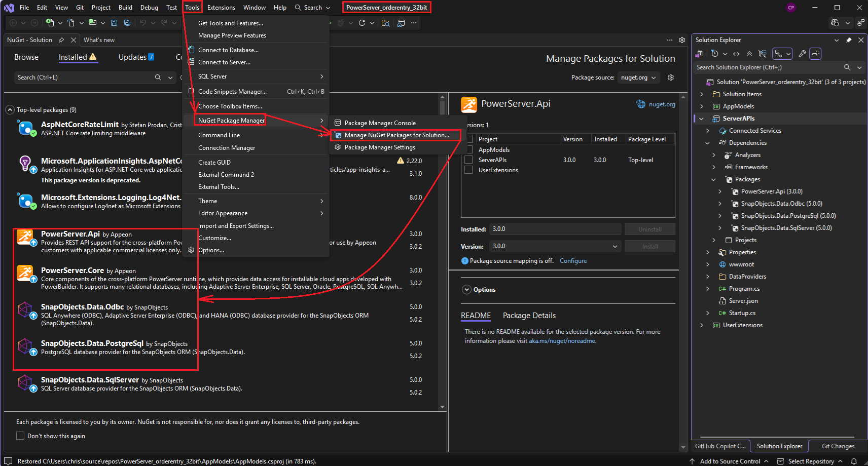Click the Show All Files icon

762,54
